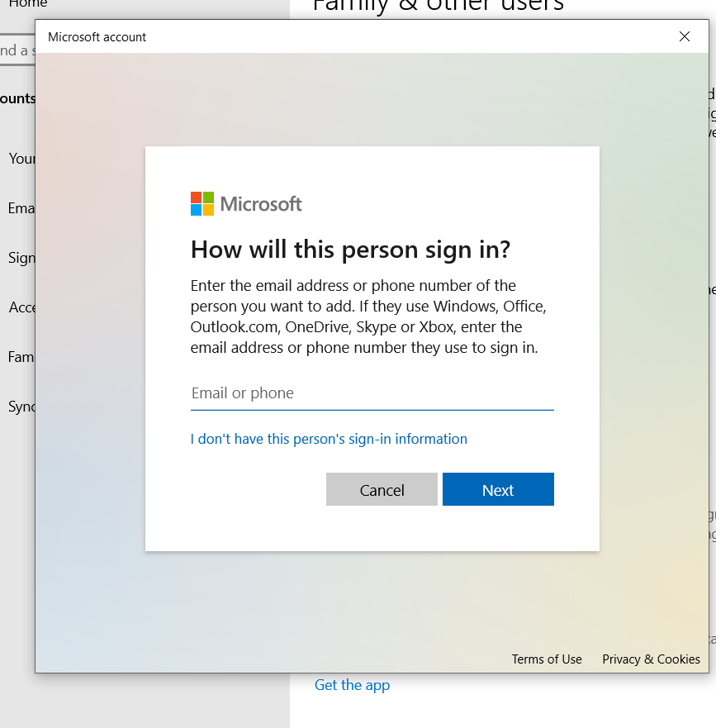This screenshot has height=728, width=716.
Task: Cancel adding the new user
Action: click(x=382, y=489)
